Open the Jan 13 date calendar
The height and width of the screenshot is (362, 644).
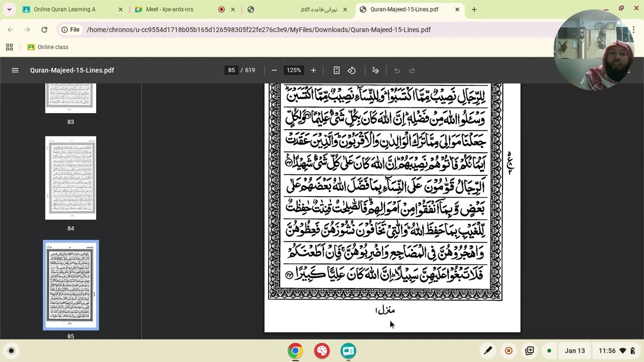[575, 351]
